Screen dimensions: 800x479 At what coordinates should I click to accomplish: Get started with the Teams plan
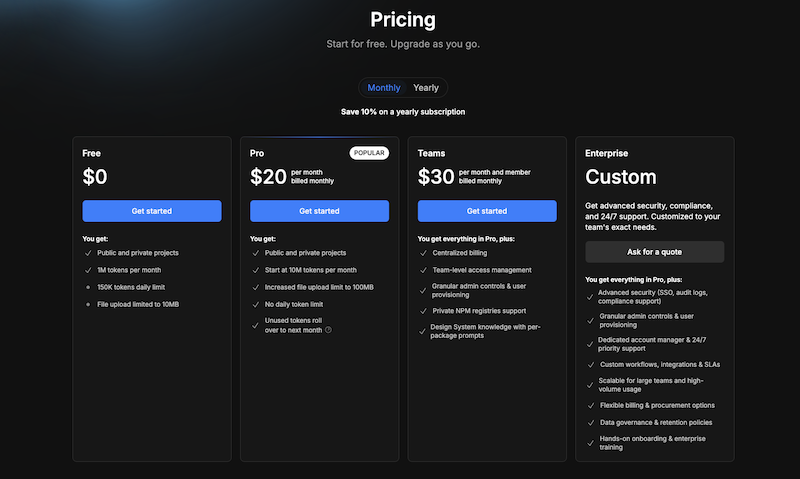point(487,211)
